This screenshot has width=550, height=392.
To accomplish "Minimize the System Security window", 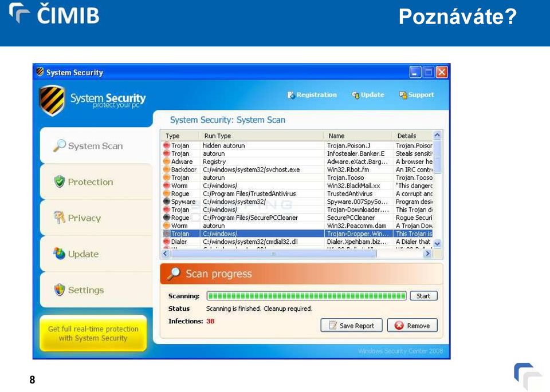I will [x=415, y=73].
